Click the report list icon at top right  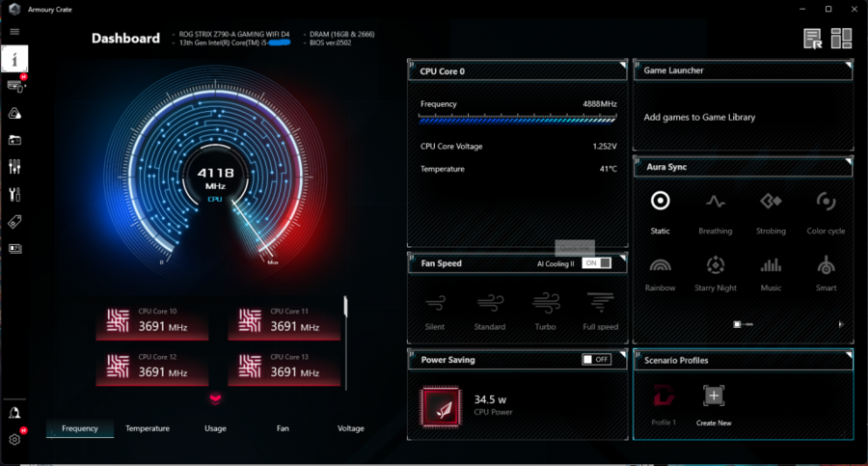(813, 39)
